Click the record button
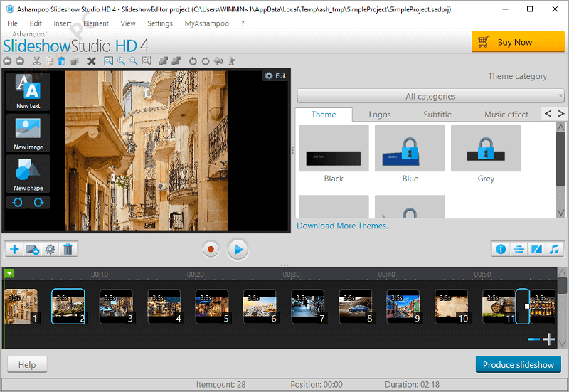The height and width of the screenshot is (392, 569). pyautogui.click(x=211, y=249)
